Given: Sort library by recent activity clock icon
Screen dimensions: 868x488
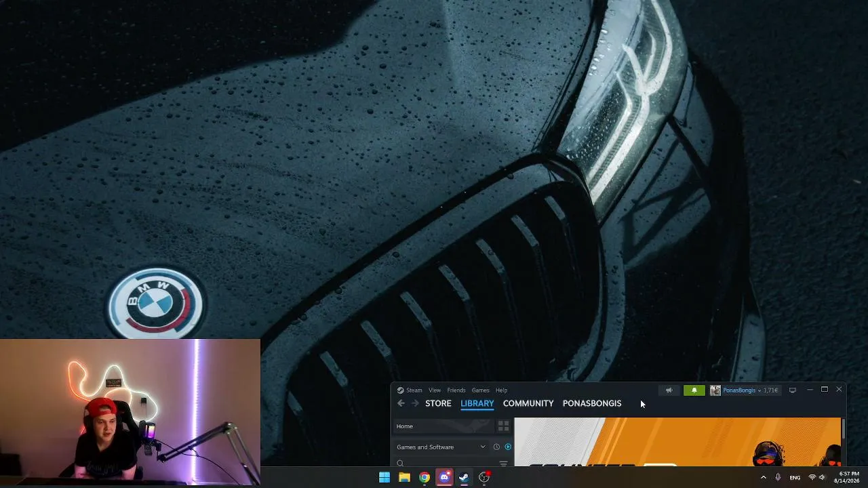Looking at the screenshot, I should click(496, 447).
